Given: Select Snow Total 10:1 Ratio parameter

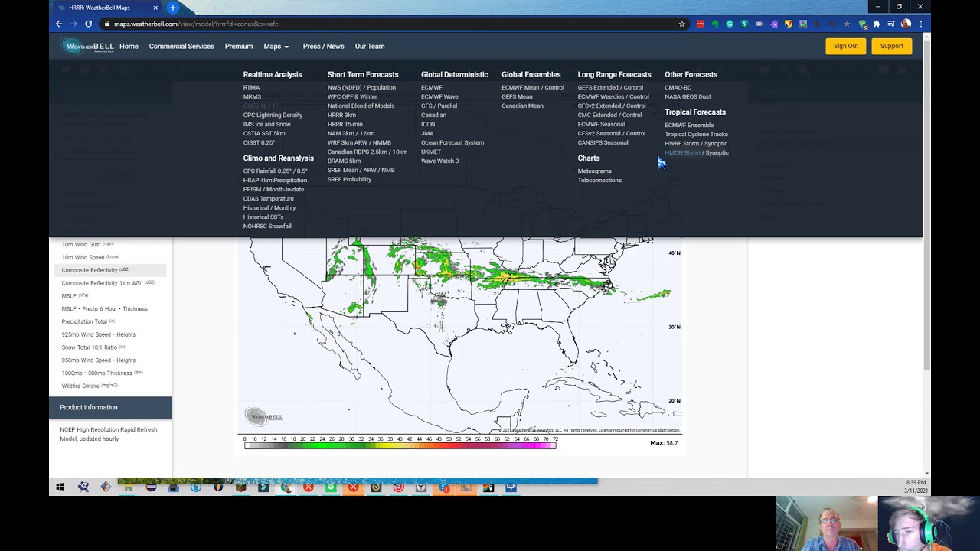Looking at the screenshot, I should [93, 347].
